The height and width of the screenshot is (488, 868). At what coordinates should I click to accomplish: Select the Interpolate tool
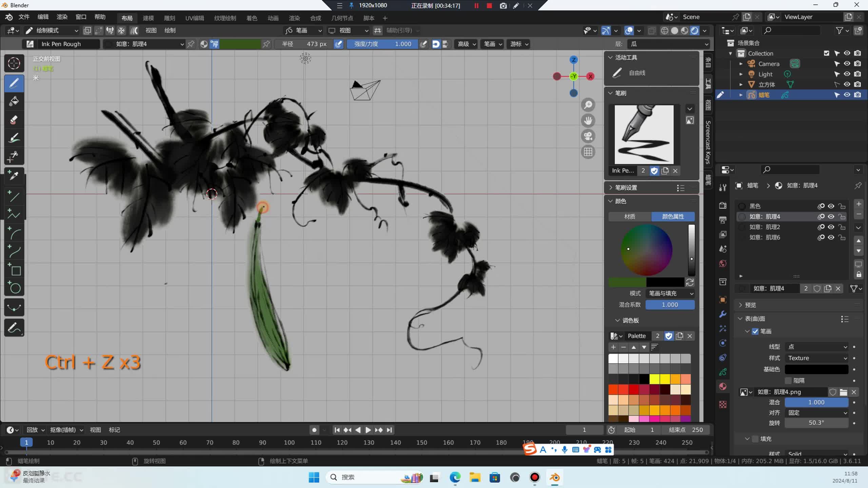click(x=14, y=307)
